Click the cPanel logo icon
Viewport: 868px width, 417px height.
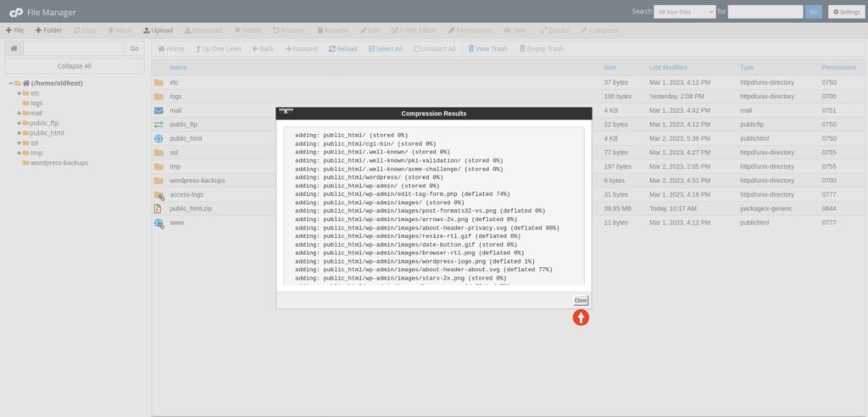(15, 12)
